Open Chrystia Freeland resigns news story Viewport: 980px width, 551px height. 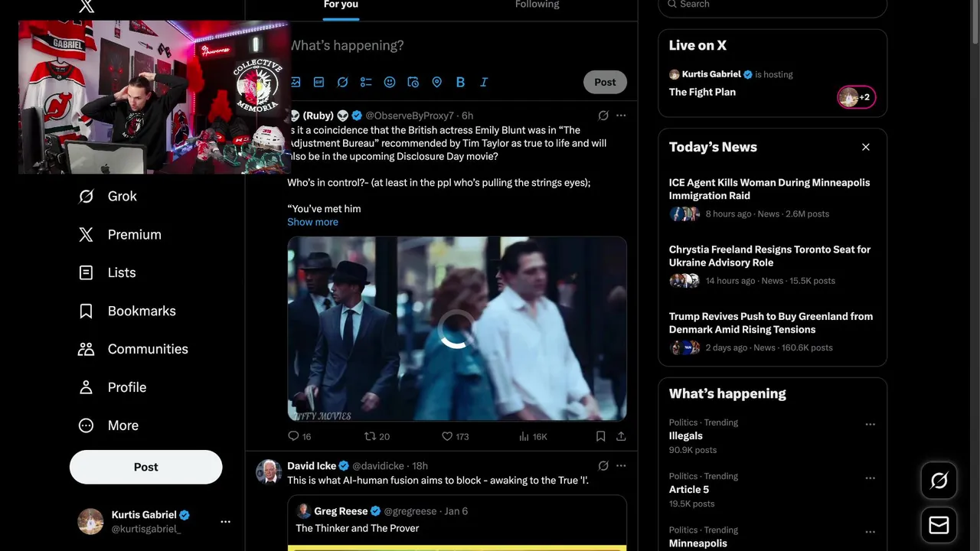(773, 265)
